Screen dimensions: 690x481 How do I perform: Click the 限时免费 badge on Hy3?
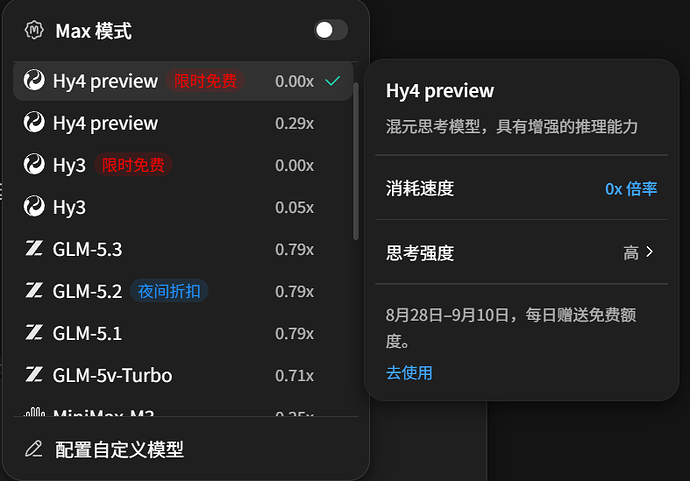[x=133, y=165]
